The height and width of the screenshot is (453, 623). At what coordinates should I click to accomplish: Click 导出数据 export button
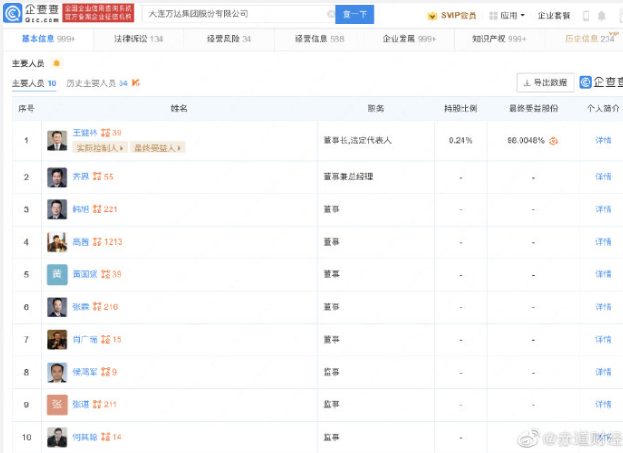(545, 83)
